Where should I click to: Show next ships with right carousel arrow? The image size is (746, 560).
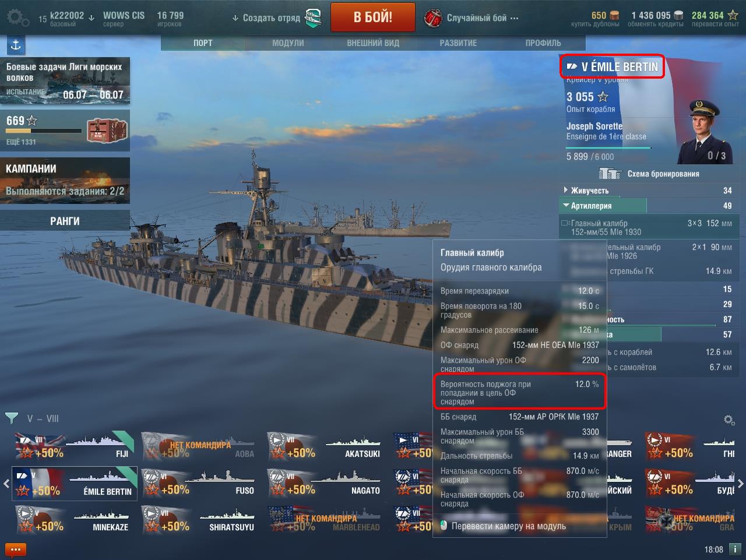(x=741, y=483)
